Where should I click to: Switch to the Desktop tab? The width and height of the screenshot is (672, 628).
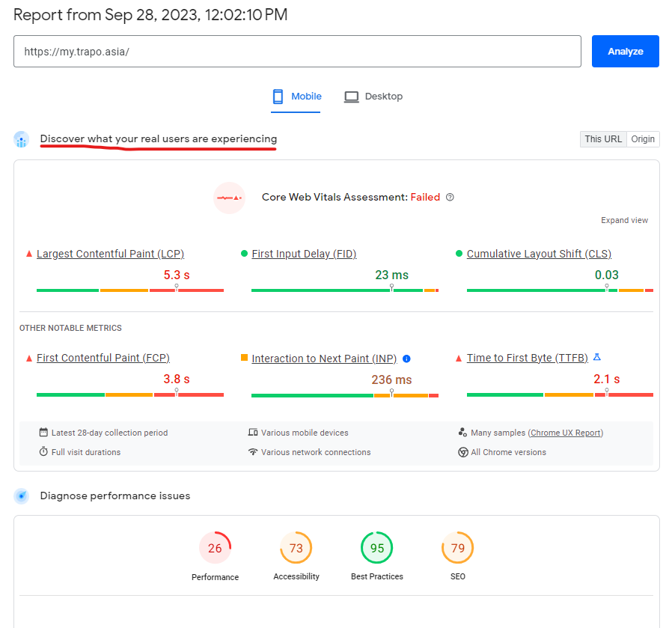click(373, 96)
